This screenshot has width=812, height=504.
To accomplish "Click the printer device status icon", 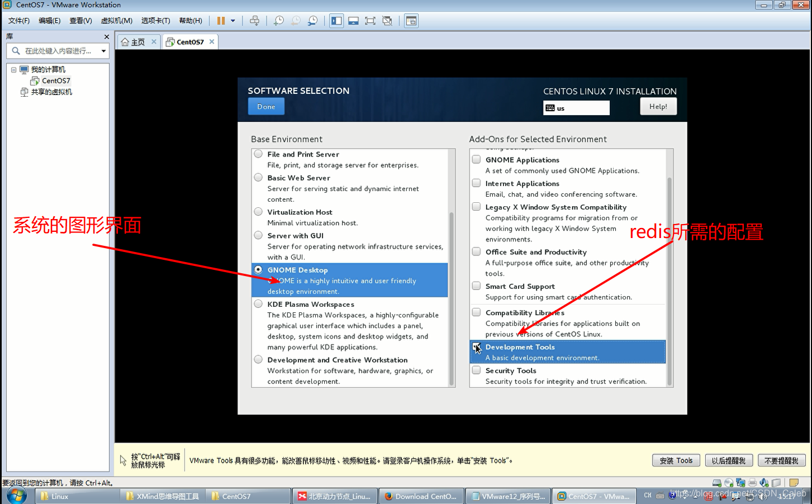I will click(x=752, y=483).
